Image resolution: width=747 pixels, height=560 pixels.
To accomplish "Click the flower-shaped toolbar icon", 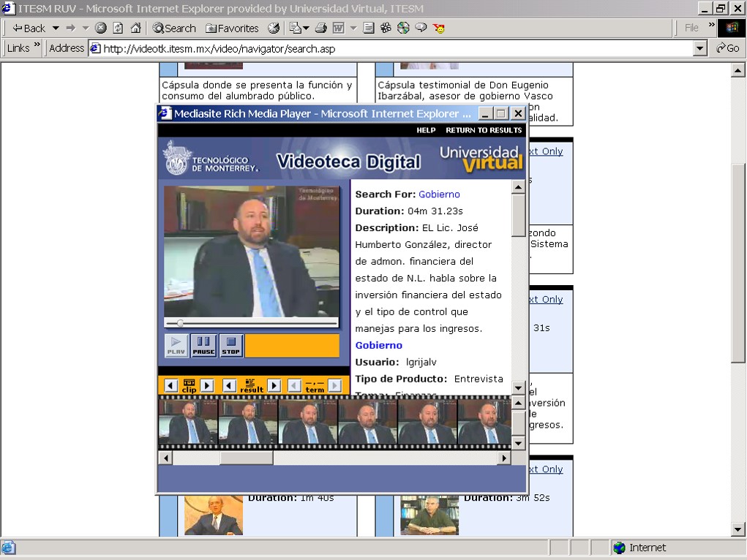I will pyautogui.click(x=386, y=28).
